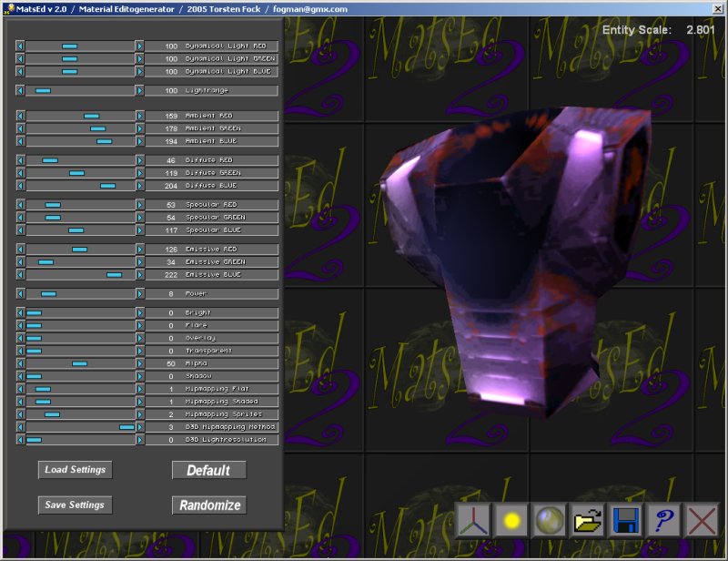
Task: Click the Randomize button
Action: pos(209,505)
